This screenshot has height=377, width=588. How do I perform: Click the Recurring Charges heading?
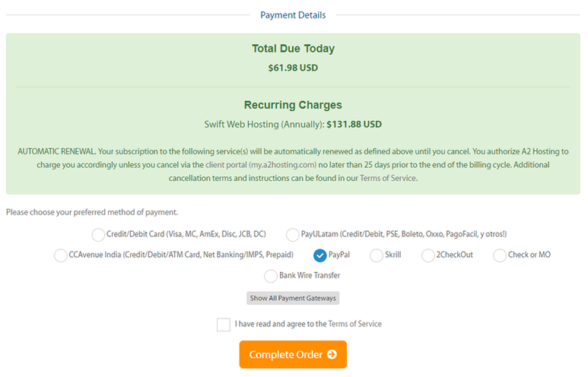tap(293, 105)
